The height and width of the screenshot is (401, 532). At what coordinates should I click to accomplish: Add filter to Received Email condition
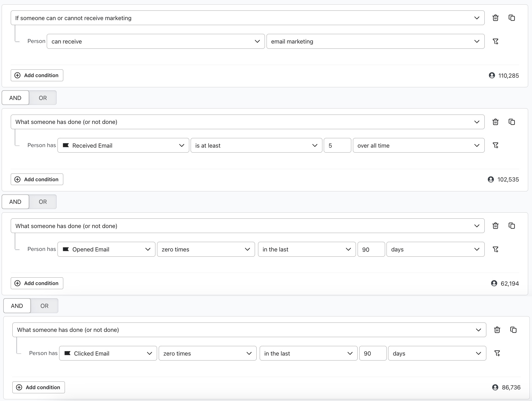point(495,145)
